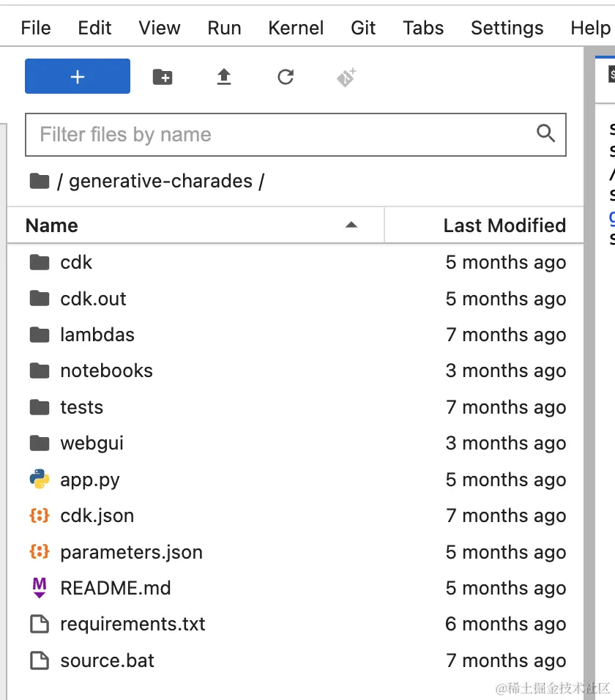Open the Edit menu
This screenshot has width=615, height=700.
point(94,28)
